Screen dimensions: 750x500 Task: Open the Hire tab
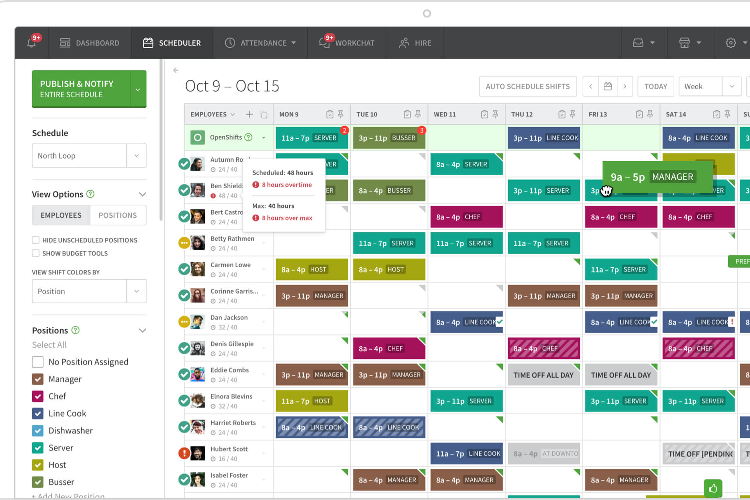(x=415, y=43)
